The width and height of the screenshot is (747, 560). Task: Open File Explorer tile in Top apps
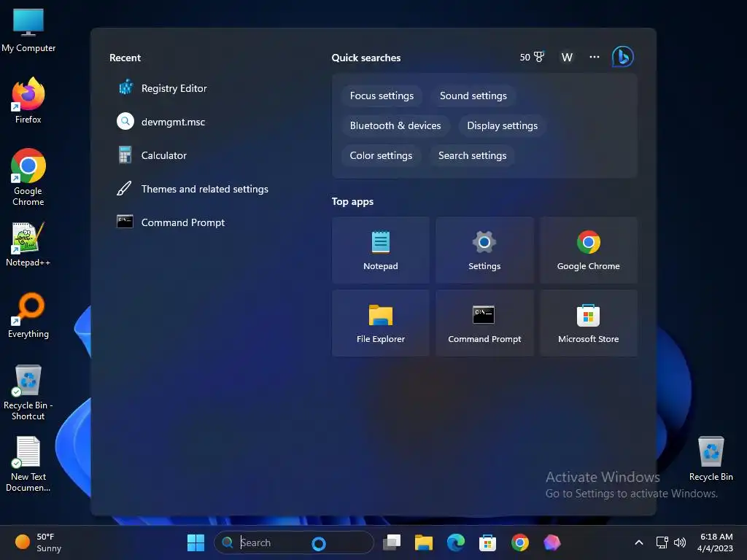pos(381,323)
